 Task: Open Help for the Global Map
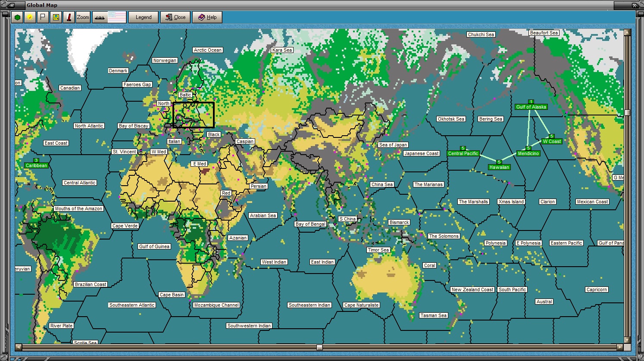coord(207,17)
